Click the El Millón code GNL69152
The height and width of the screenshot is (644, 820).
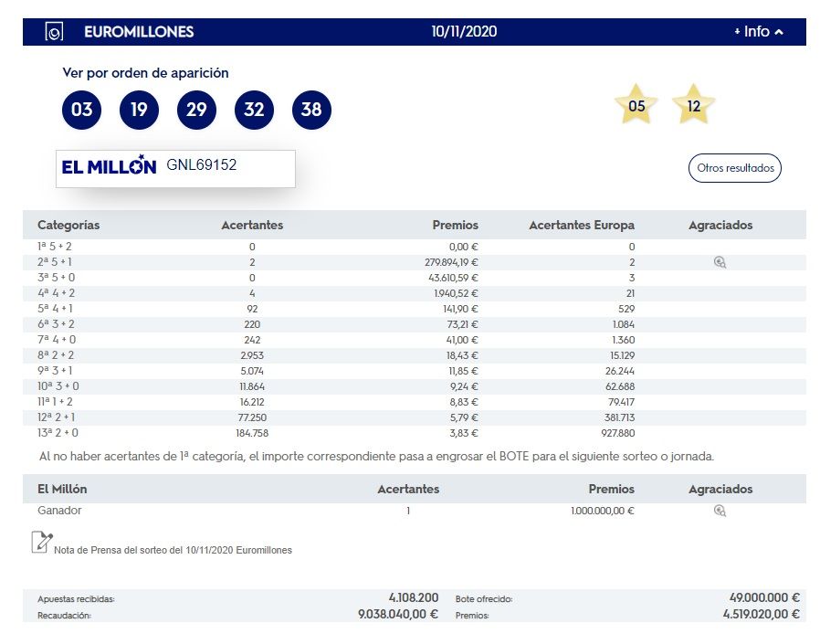click(x=201, y=164)
